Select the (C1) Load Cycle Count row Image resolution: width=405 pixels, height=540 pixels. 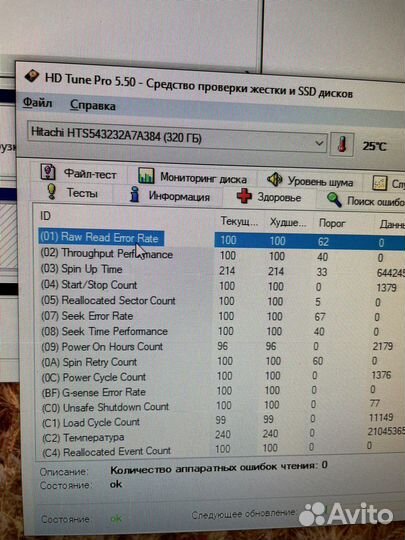(222, 421)
